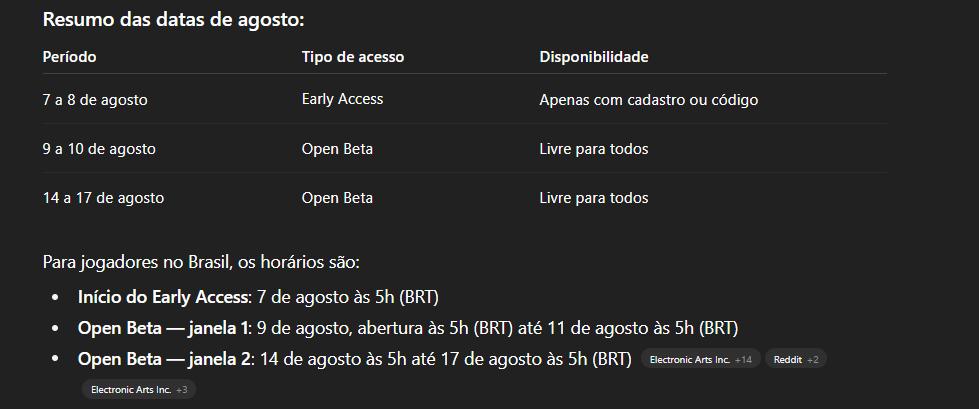979x409 pixels.
Task: Select the 14 a 17 de agosto cell
Action: click(x=103, y=198)
